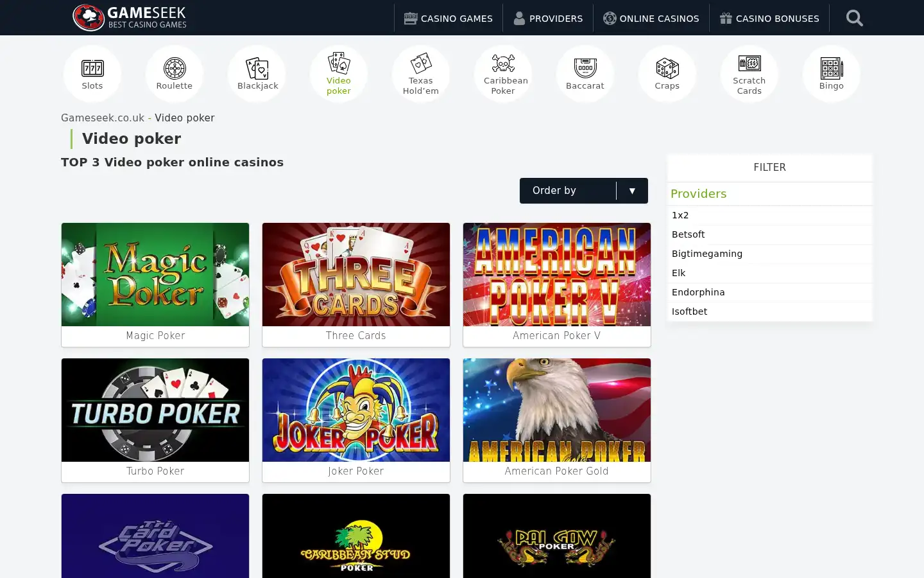Click the Three Cards title label

tap(356, 336)
